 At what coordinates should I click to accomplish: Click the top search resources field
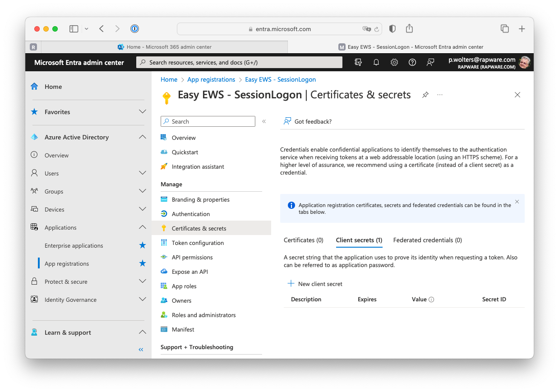point(239,62)
